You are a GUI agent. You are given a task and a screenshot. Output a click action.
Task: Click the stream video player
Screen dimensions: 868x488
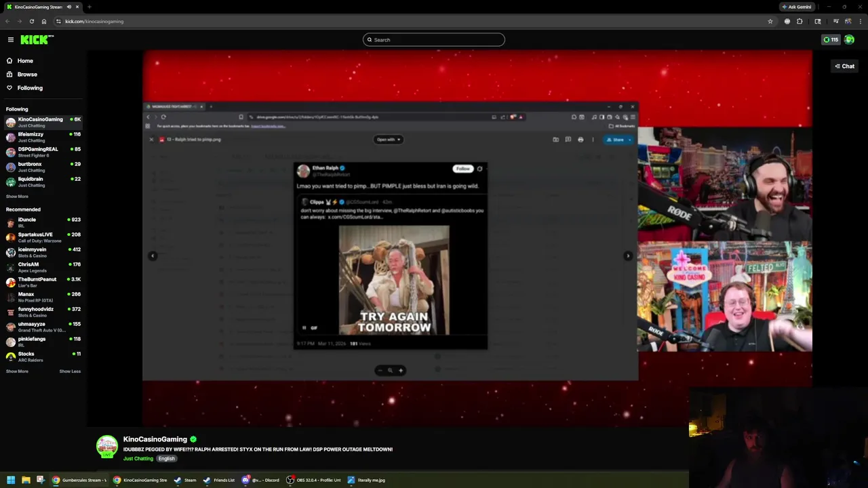(x=477, y=237)
